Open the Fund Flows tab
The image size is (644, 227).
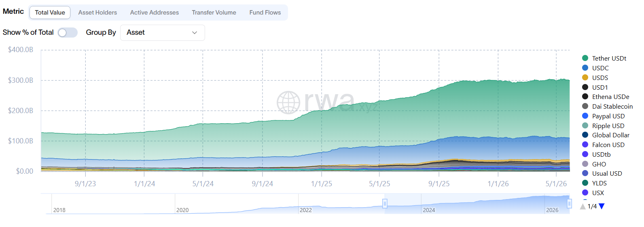tap(265, 13)
